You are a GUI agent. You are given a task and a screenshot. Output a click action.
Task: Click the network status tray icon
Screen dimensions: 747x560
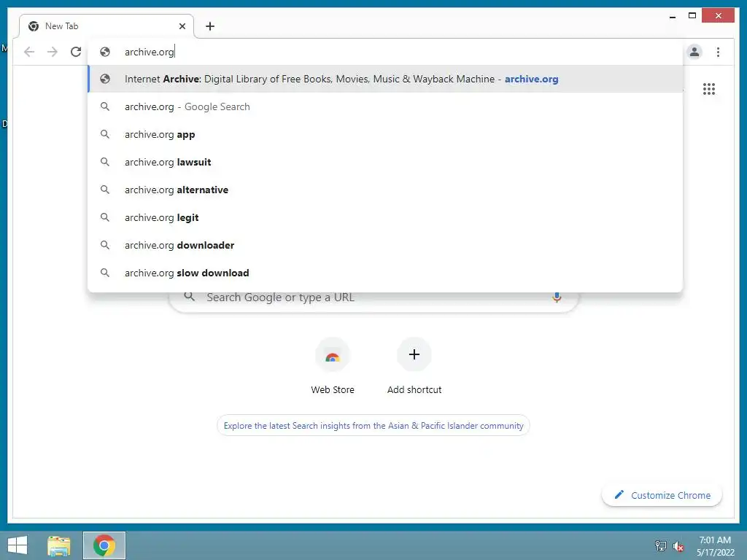(x=661, y=545)
